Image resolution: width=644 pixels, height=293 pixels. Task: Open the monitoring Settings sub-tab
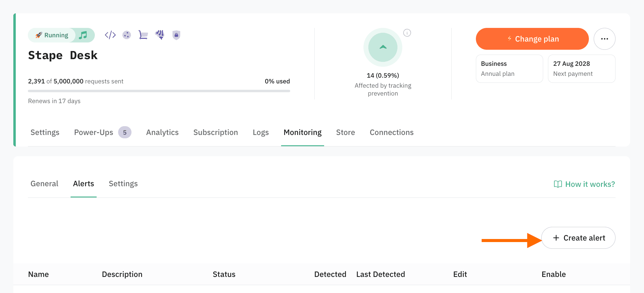pos(123,184)
